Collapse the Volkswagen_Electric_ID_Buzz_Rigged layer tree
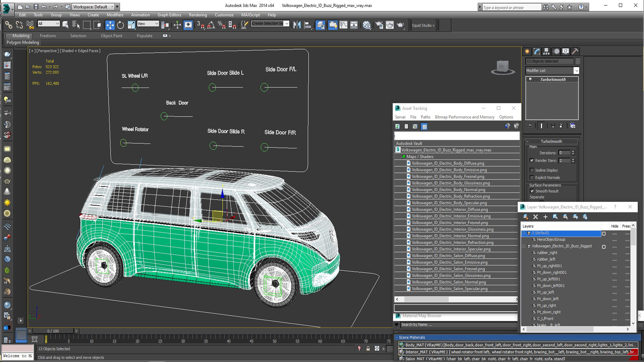Screen dimensions: 644x362 coord(524,246)
